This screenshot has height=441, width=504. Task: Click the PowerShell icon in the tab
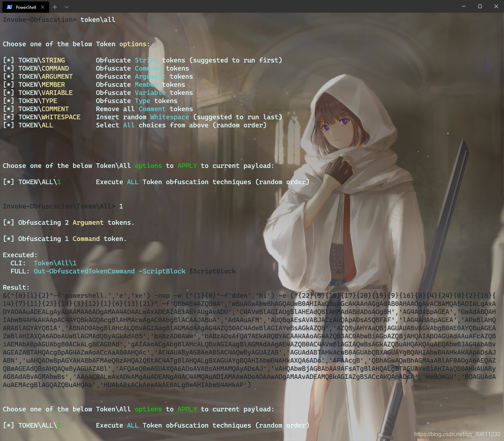tap(10, 7)
